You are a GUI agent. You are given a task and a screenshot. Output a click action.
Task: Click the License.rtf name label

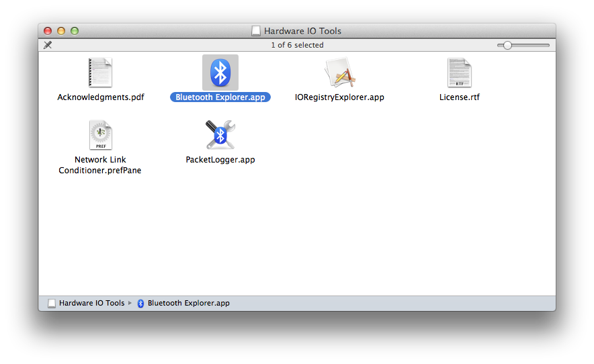(x=459, y=97)
